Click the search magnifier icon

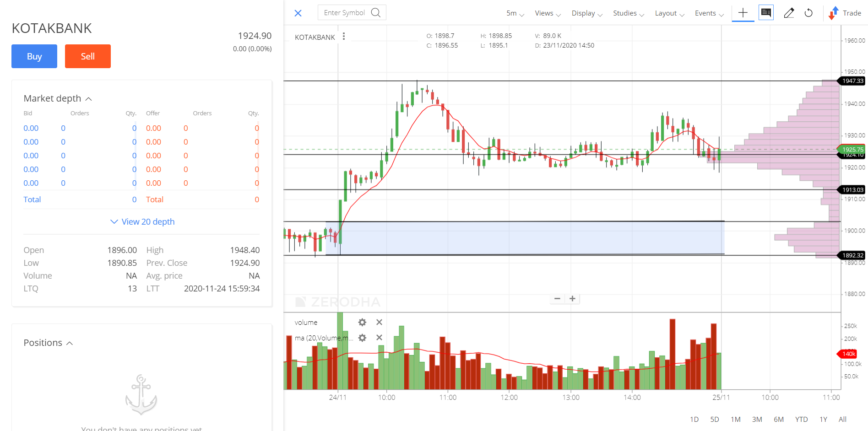(376, 12)
